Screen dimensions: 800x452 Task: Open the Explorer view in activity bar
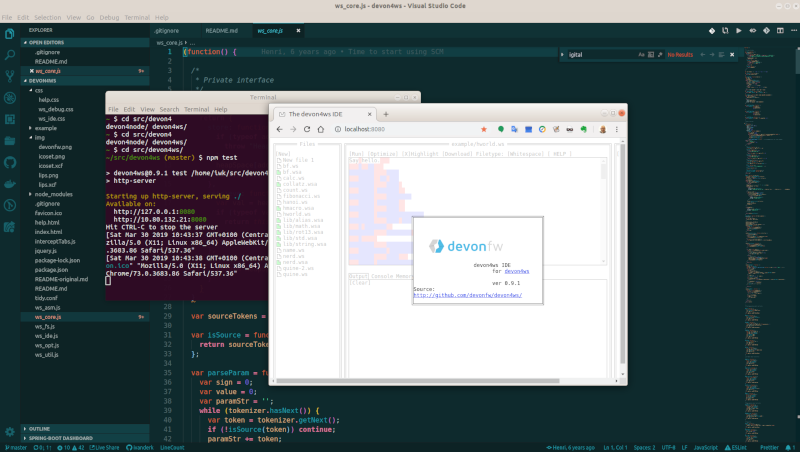(x=10, y=34)
